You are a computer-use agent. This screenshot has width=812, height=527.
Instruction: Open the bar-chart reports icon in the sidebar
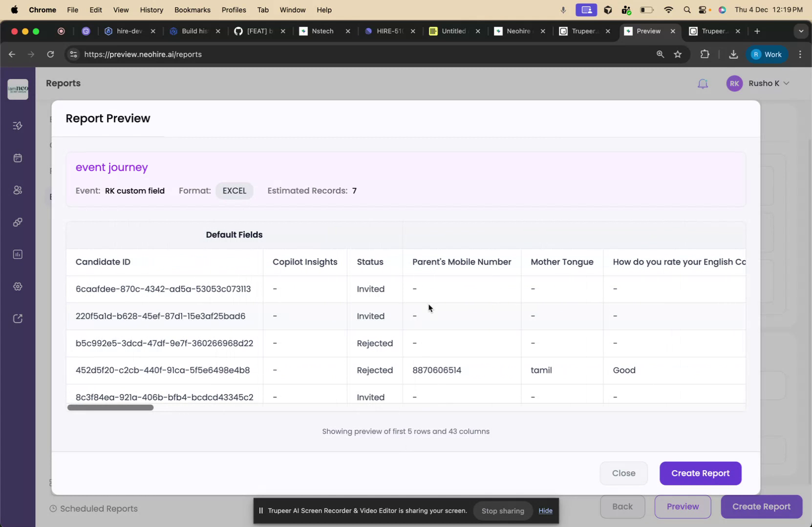click(18, 254)
